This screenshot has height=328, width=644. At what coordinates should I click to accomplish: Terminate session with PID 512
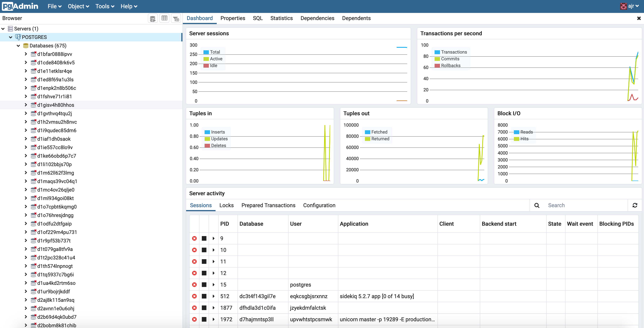click(194, 296)
